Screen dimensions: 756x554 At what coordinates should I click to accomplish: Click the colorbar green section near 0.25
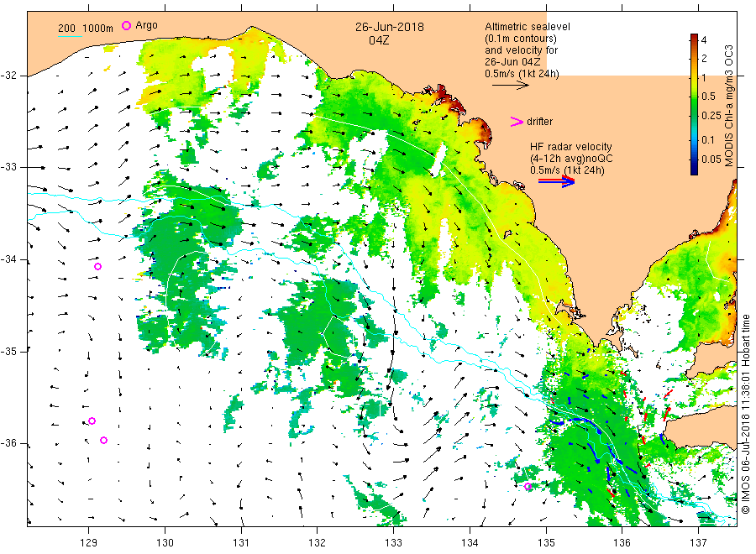point(695,116)
